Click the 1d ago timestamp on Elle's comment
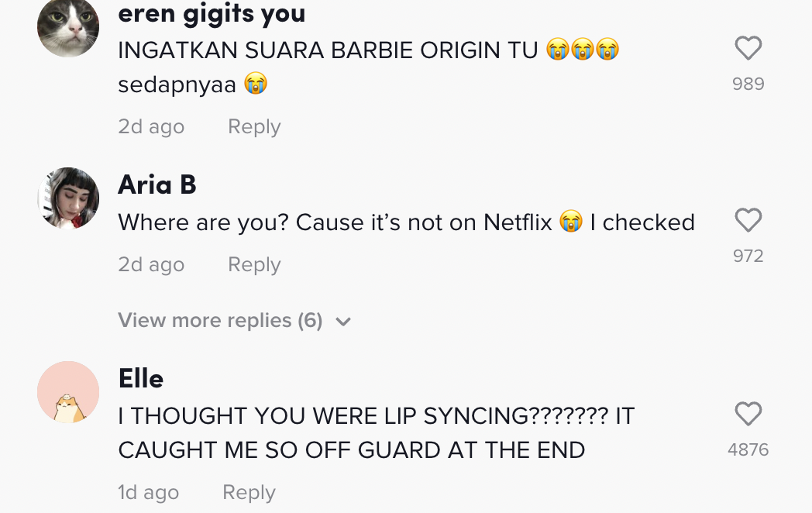The width and height of the screenshot is (812, 513). (x=148, y=493)
